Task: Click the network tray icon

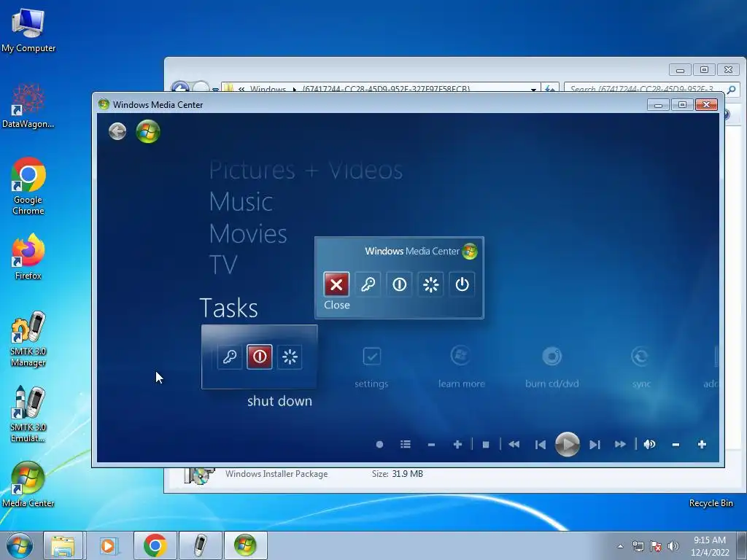Action: [x=638, y=546]
